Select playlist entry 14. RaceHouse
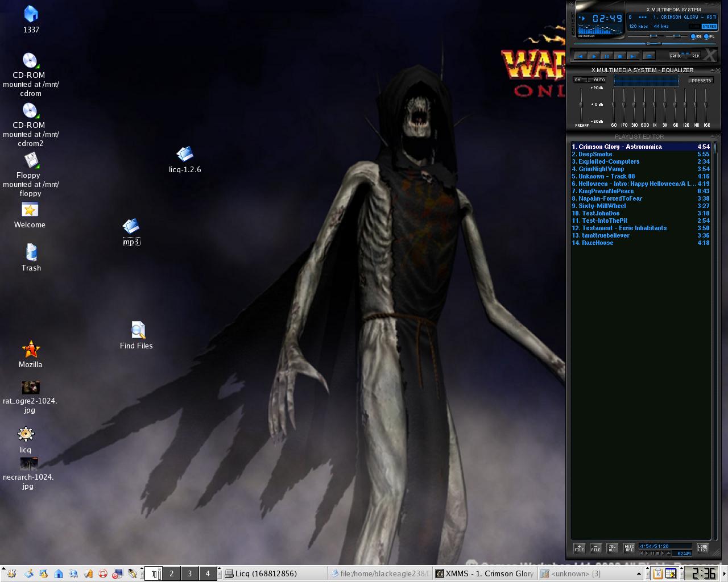Screen dimensions: 728x582 640,243
